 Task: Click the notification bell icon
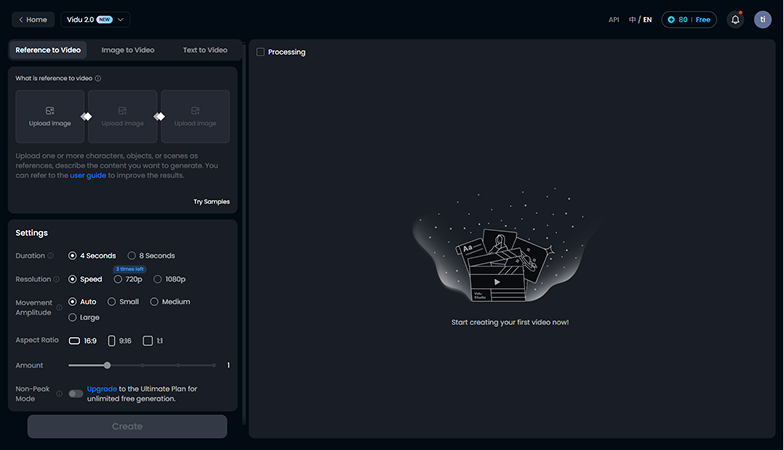pyautogui.click(x=735, y=19)
